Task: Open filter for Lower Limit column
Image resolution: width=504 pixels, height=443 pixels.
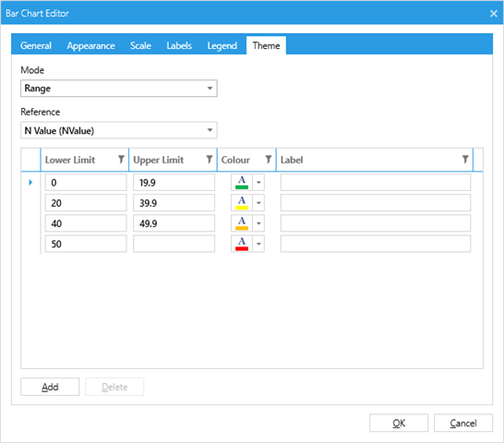Action: [x=121, y=159]
